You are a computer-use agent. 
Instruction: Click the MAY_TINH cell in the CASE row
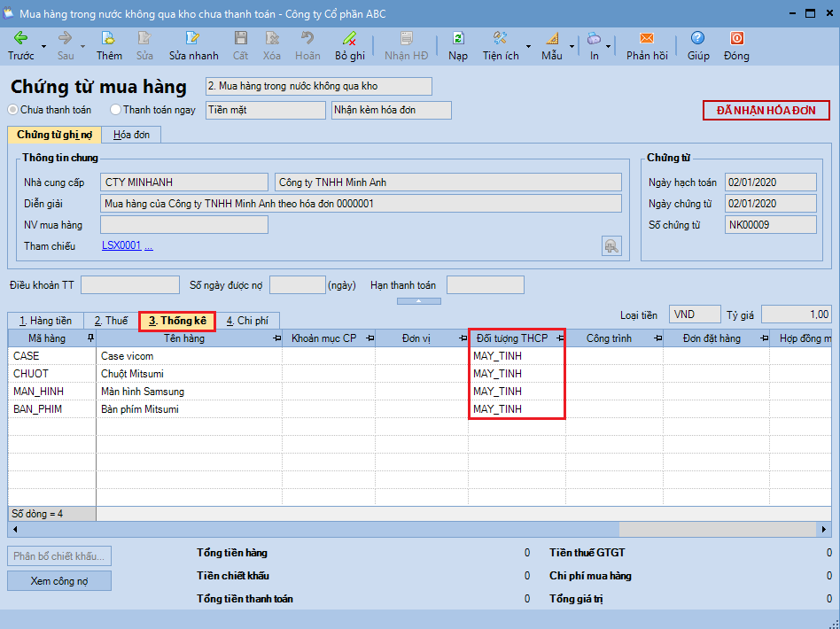click(517, 356)
